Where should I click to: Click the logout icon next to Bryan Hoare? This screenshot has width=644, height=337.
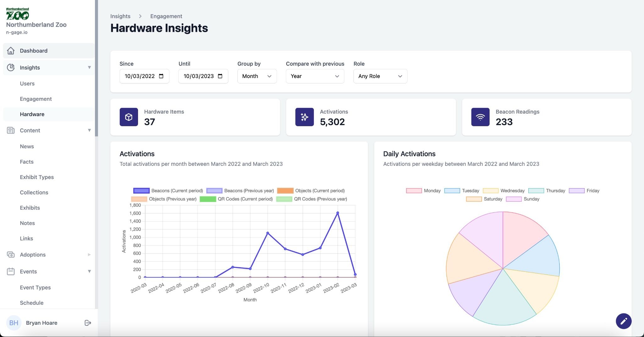click(88, 323)
